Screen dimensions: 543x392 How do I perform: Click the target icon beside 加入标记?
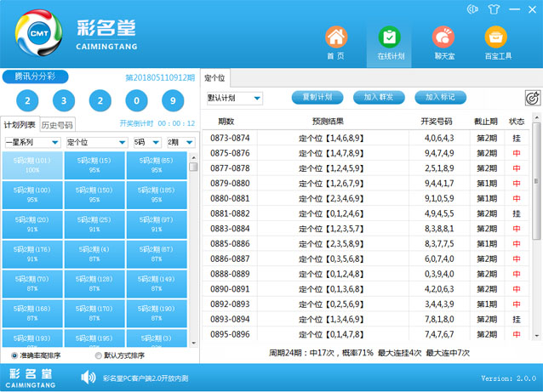533,99
